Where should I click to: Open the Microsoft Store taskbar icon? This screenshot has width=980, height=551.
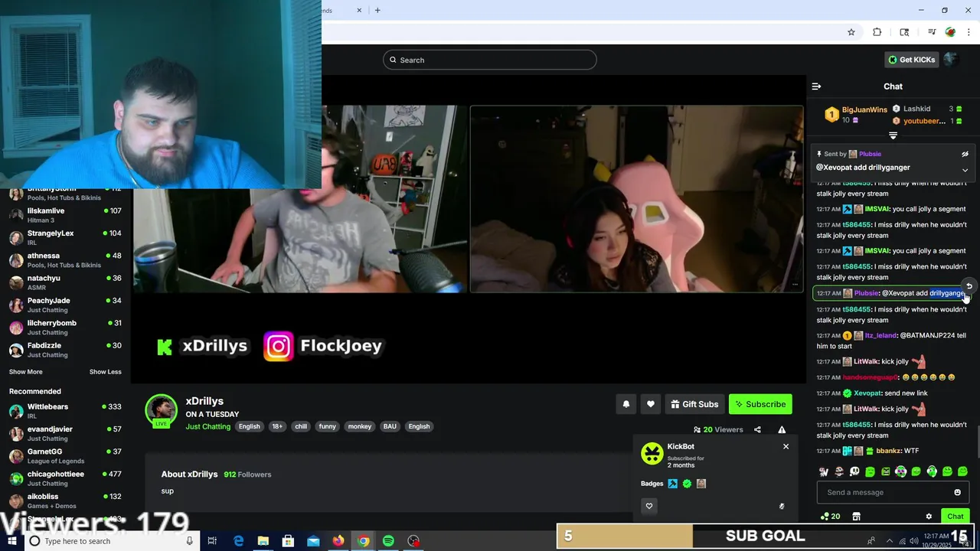click(x=288, y=541)
